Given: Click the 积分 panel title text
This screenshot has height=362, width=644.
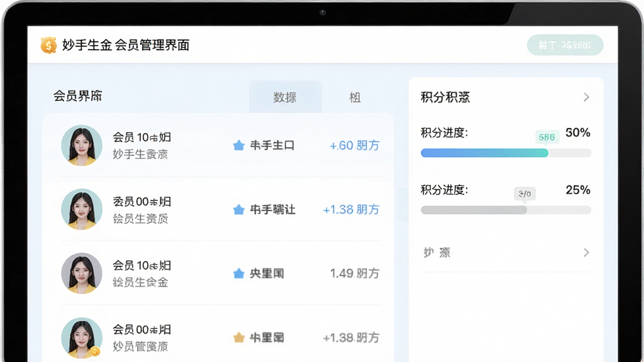Looking at the screenshot, I should (x=445, y=97).
